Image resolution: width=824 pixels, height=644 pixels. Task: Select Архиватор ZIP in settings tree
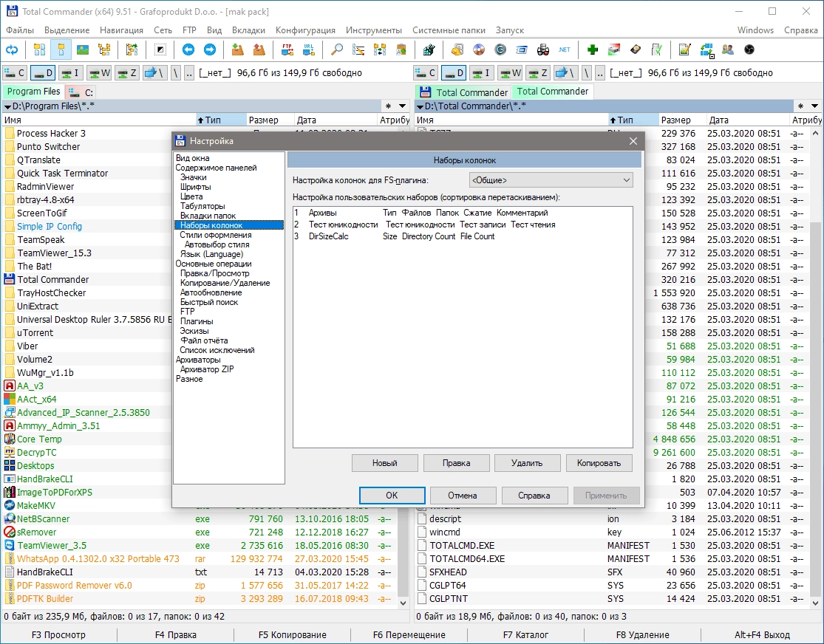207,369
